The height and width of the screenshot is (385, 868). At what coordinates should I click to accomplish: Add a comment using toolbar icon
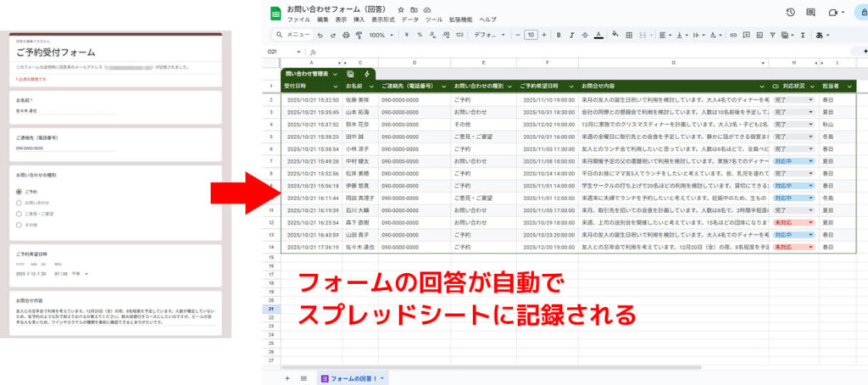pyautogui.click(x=746, y=35)
